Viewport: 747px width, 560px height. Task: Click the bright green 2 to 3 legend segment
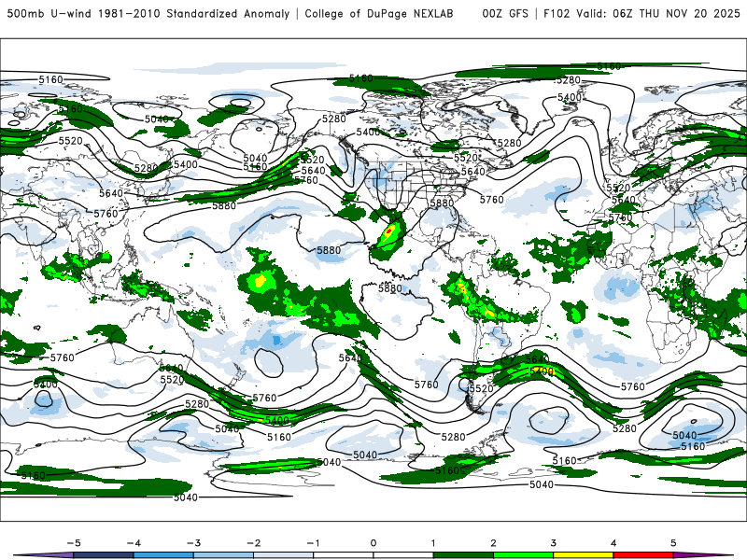[x=524, y=555]
